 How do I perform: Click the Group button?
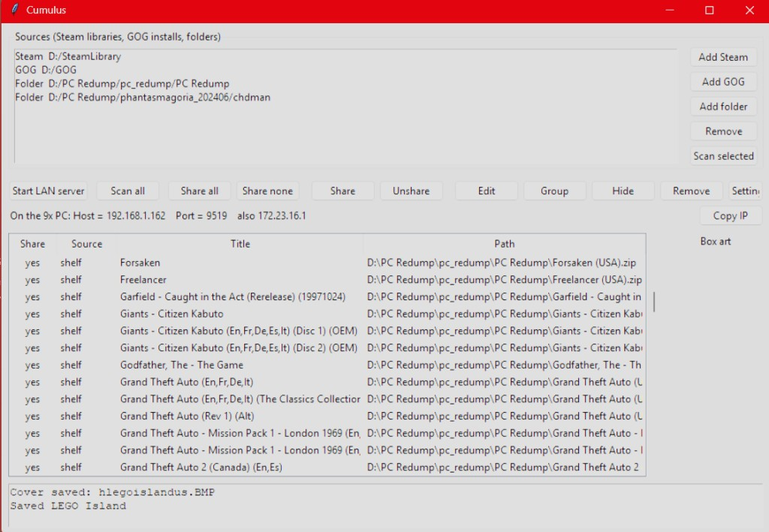[554, 191]
